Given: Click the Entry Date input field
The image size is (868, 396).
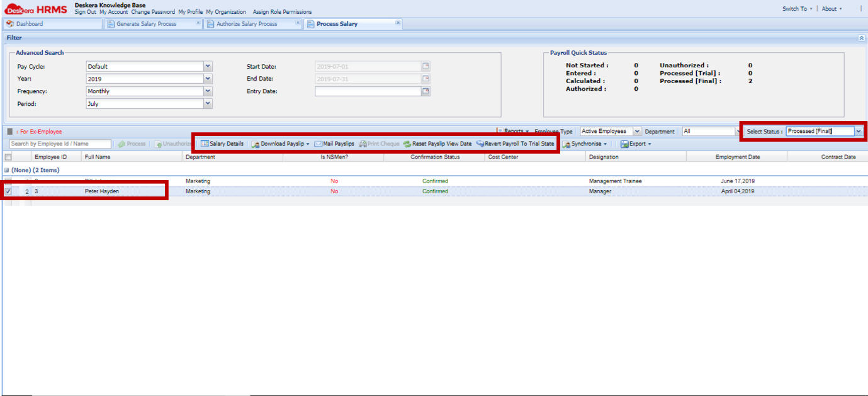Looking at the screenshot, I should coord(368,91).
